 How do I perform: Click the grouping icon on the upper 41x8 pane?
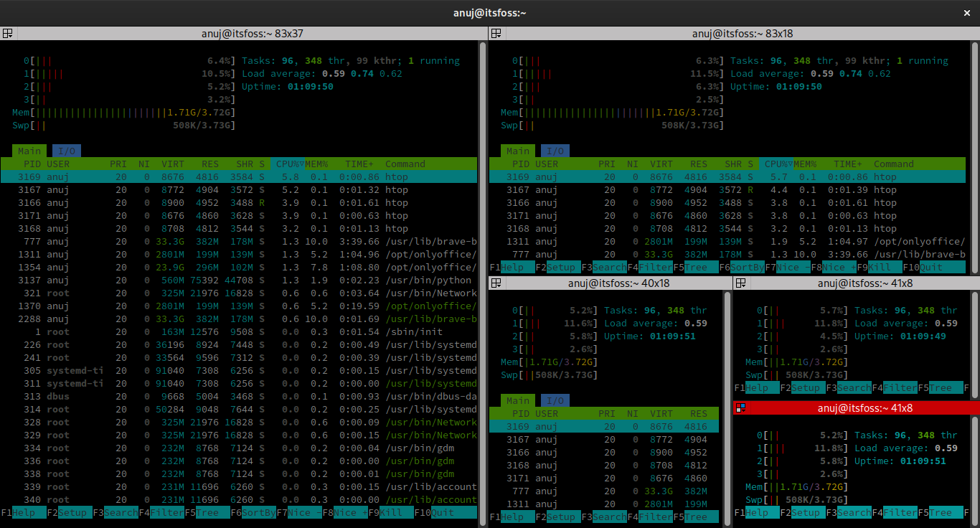click(x=740, y=283)
